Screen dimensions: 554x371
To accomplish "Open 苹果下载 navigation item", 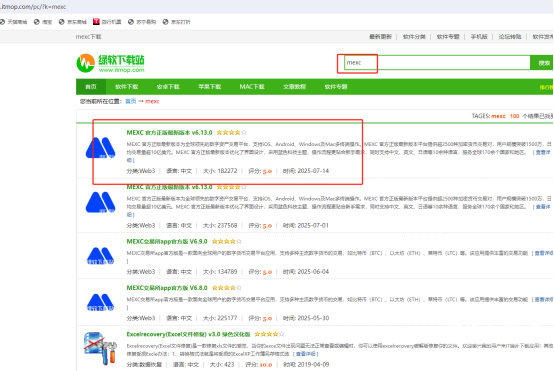I will coord(210,87).
